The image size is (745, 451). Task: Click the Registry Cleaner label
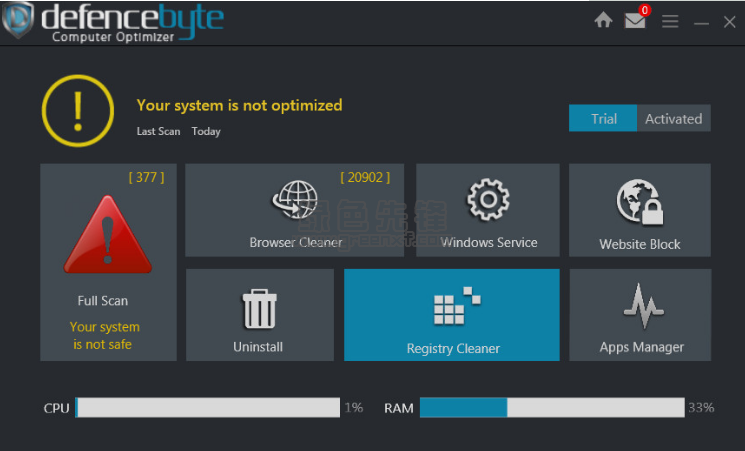point(453,348)
